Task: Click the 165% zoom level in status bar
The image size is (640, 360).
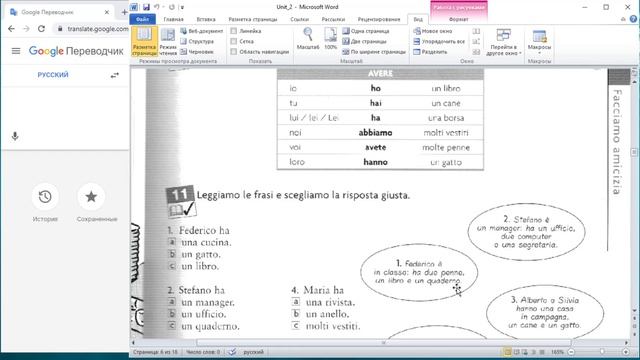Action: click(557, 352)
